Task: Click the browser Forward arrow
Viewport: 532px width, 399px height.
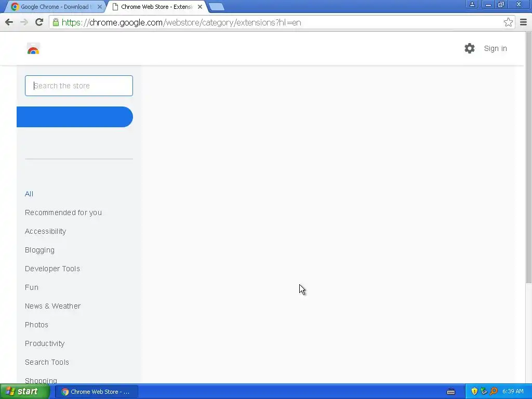Action: (x=24, y=22)
